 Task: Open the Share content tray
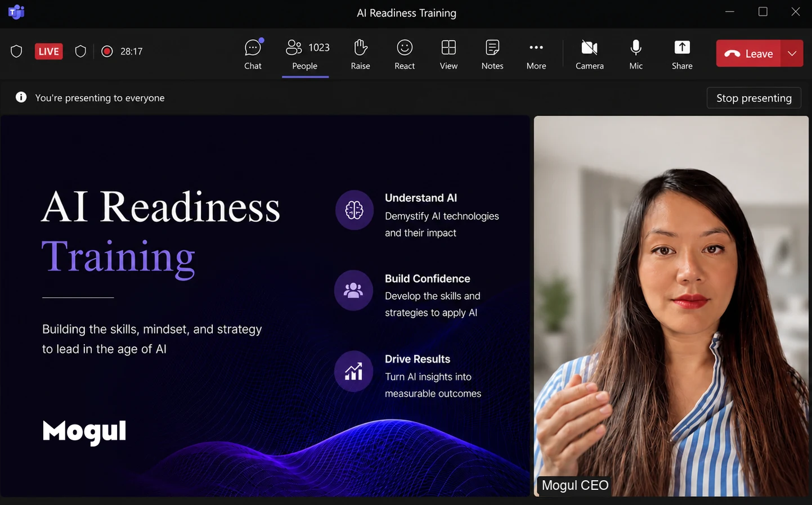pyautogui.click(x=682, y=54)
